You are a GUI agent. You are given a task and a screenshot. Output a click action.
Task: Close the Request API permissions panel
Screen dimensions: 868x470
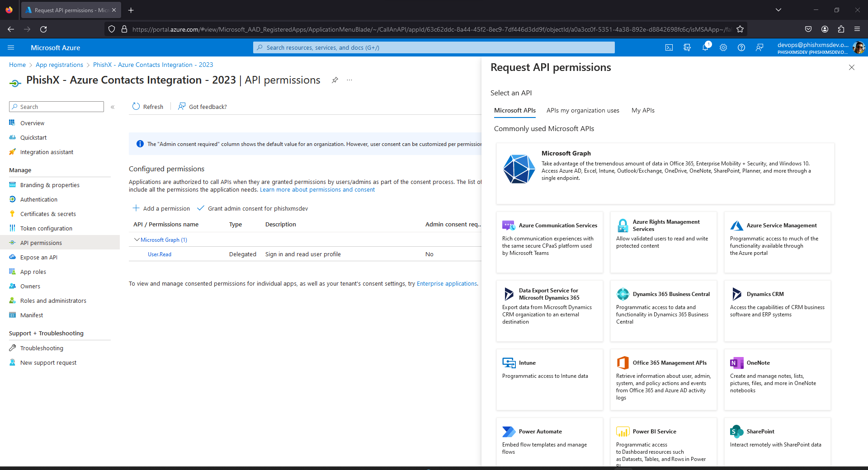852,67
